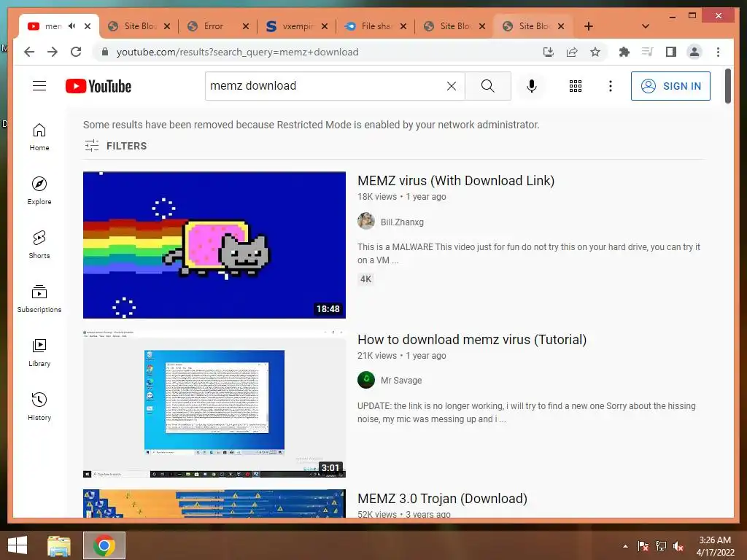Screen dimensions: 747x560
Task: Open Subscriptions in the sidebar
Action: pos(39,298)
